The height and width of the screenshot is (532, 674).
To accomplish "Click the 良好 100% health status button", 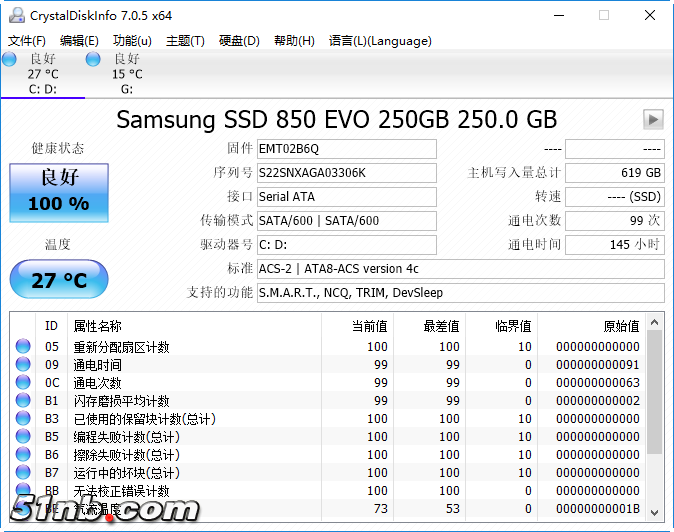I will click(x=58, y=193).
